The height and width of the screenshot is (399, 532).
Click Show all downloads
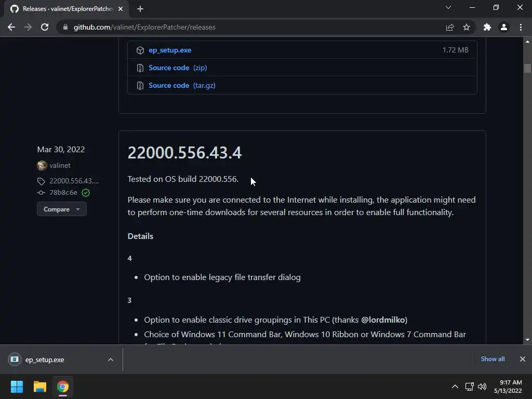tap(493, 359)
